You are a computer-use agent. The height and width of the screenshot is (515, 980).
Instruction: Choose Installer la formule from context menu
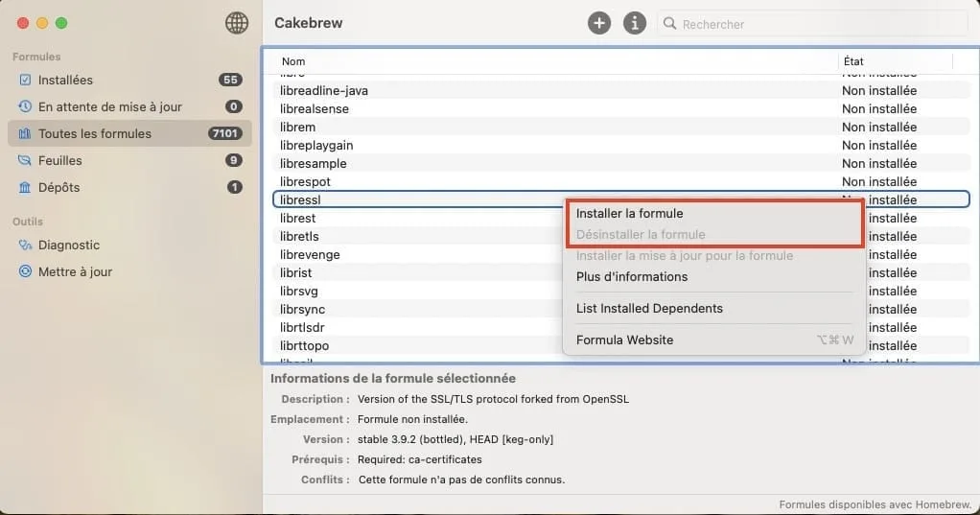click(713, 213)
